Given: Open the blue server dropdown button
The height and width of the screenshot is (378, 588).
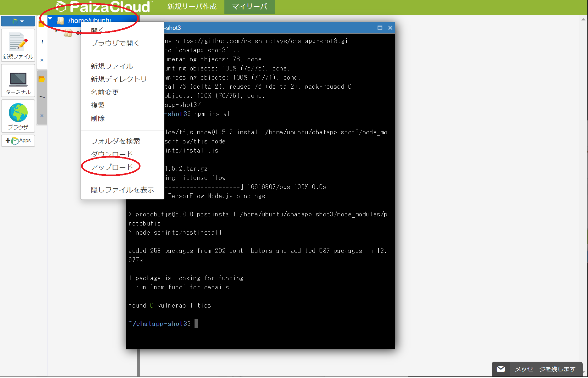Looking at the screenshot, I should click(x=18, y=21).
